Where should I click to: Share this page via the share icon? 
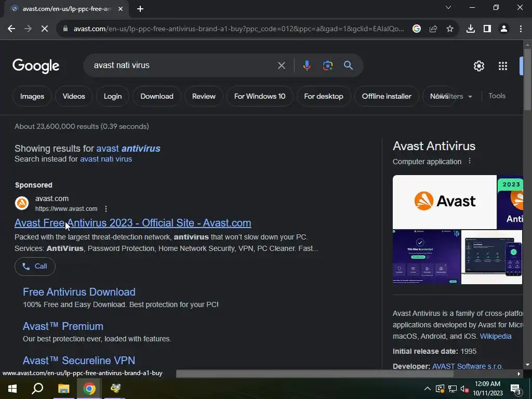click(x=433, y=29)
